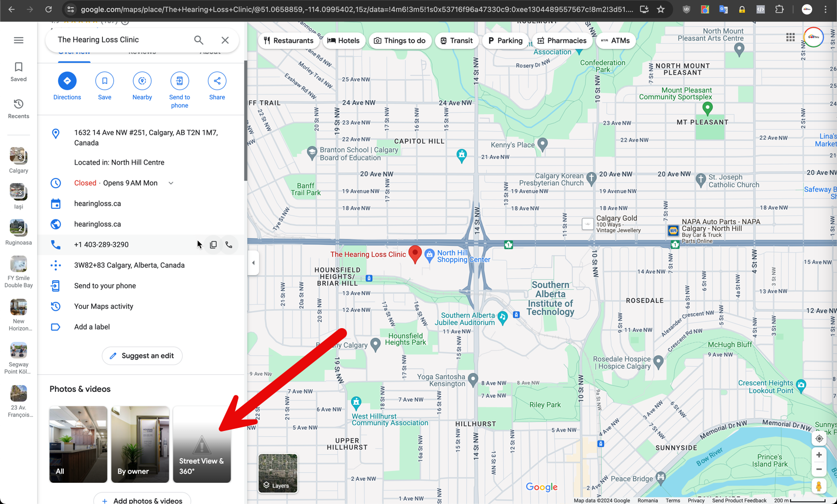This screenshot has width=837, height=504.
Task: Filter map by Pharmacies
Action: tap(562, 41)
